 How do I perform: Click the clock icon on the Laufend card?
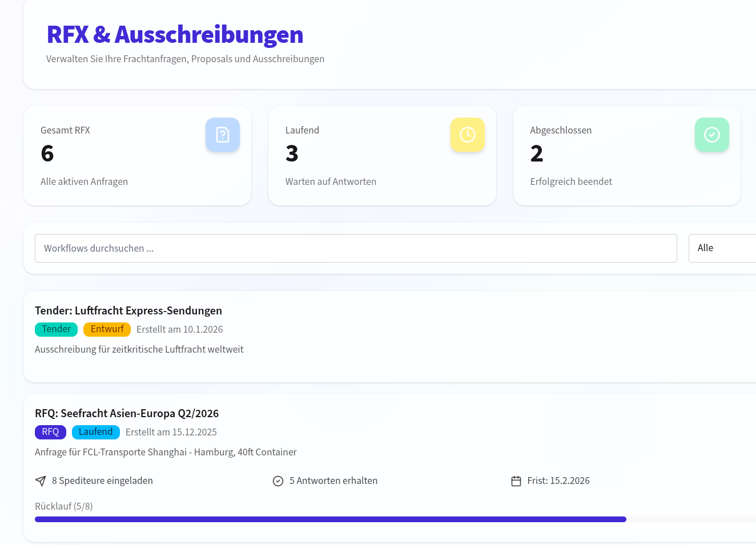pyautogui.click(x=468, y=135)
